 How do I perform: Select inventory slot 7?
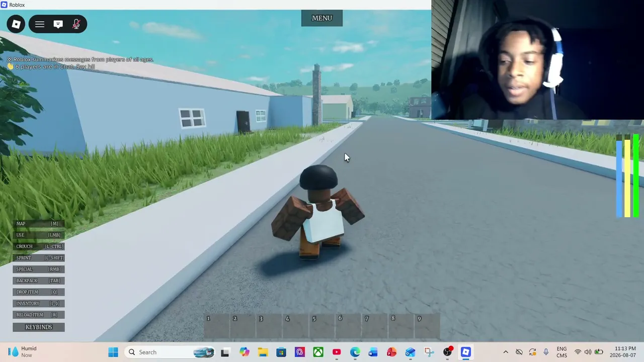click(x=375, y=326)
